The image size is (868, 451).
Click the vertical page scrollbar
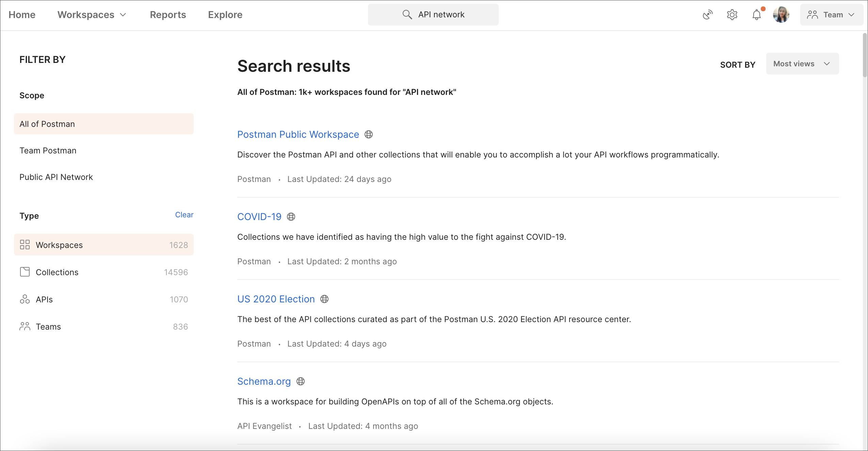865,55
